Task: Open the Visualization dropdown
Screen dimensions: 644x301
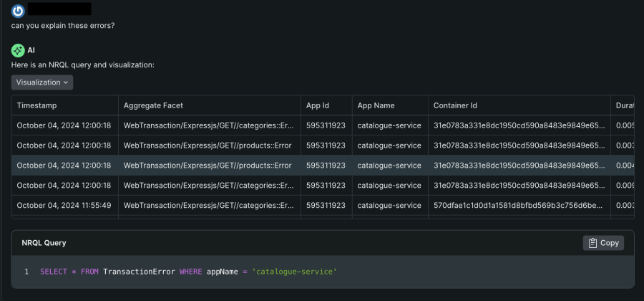Action: (x=42, y=82)
